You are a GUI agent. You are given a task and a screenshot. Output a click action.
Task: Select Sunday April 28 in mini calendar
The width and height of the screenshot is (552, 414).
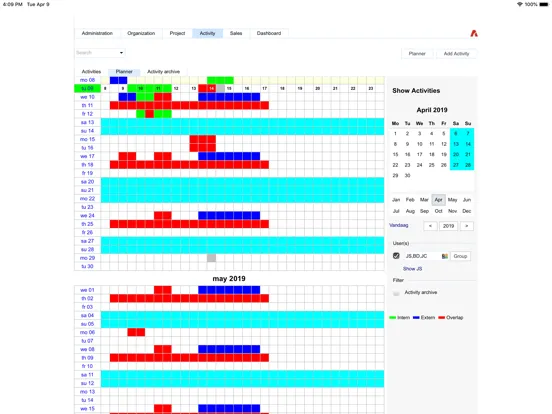(468, 165)
